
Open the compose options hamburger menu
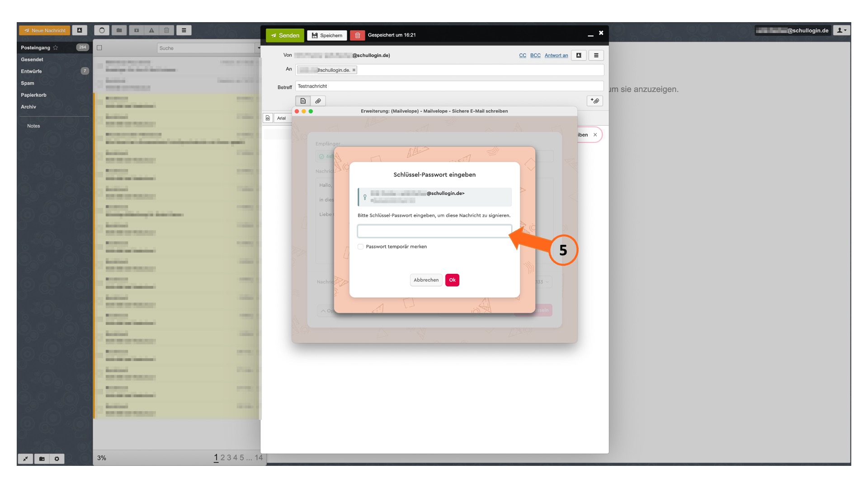point(596,55)
